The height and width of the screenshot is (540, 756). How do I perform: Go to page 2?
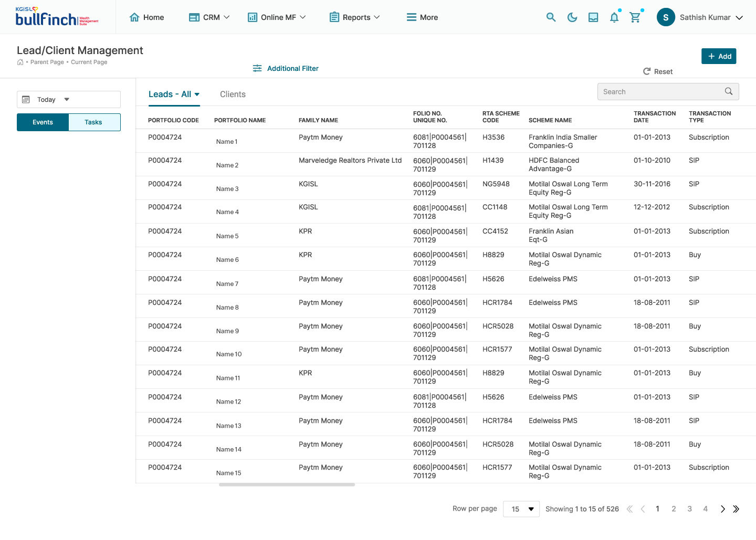[x=674, y=509]
